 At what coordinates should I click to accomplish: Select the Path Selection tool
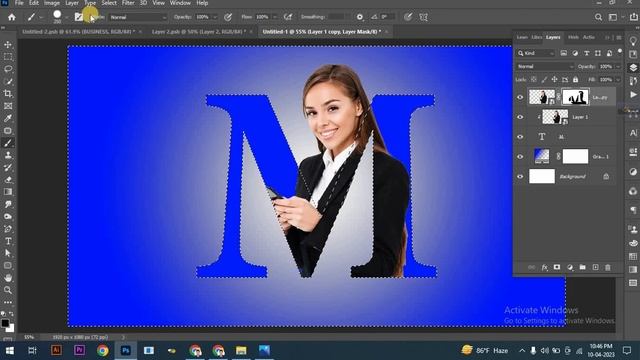pyautogui.click(x=8, y=253)
